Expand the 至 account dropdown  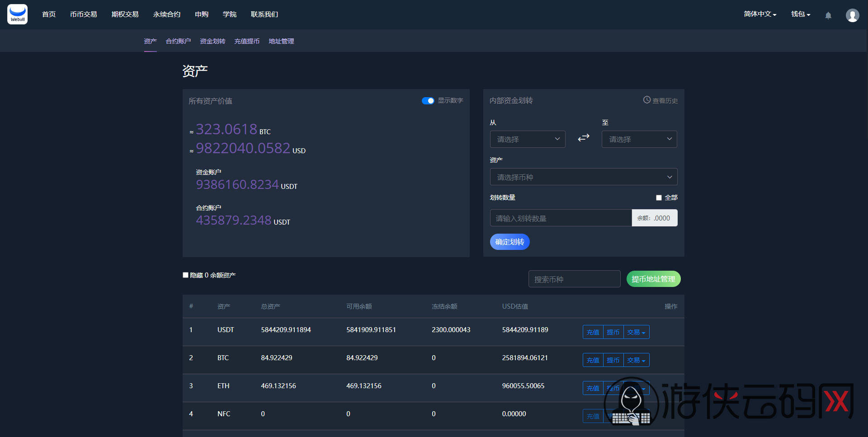click(639, 139)
